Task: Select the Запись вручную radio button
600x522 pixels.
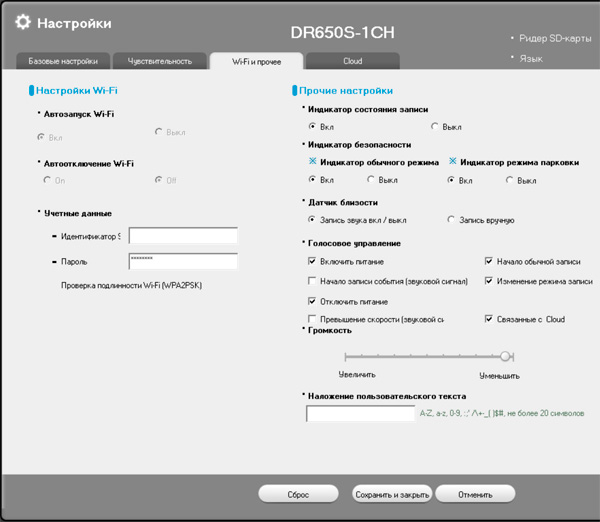Action: [x=452, y=219]
